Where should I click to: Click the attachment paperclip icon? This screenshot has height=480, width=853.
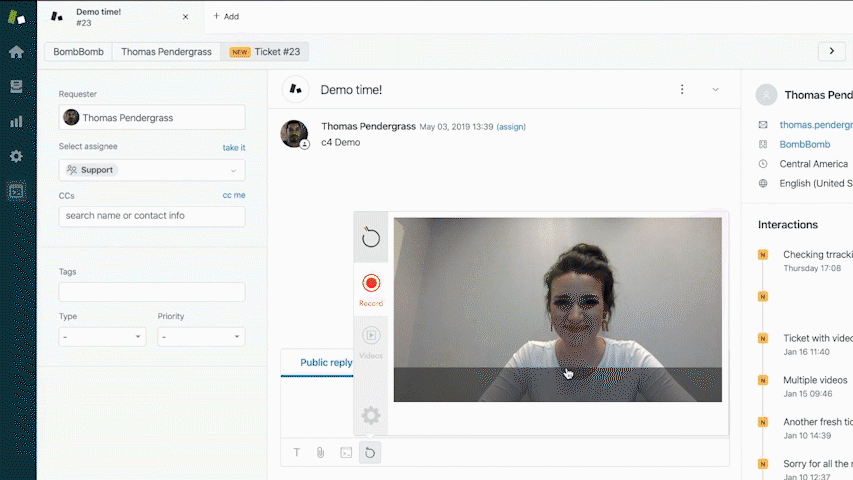(x=320, y=452)
